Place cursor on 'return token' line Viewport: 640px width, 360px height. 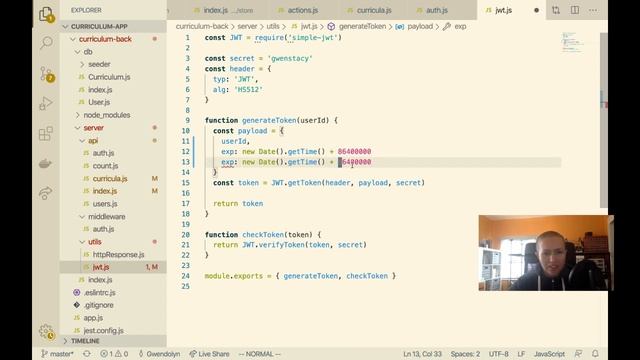(238, 203)
